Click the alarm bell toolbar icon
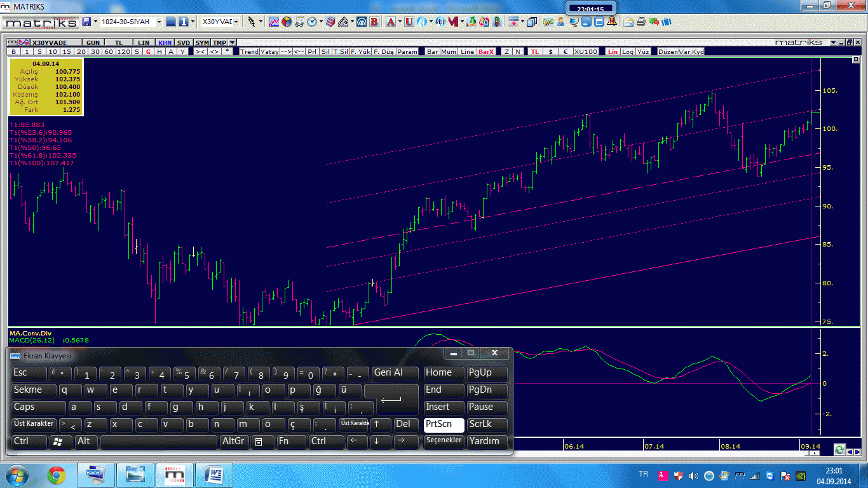The image size is (868, 488). coord(611,22)
